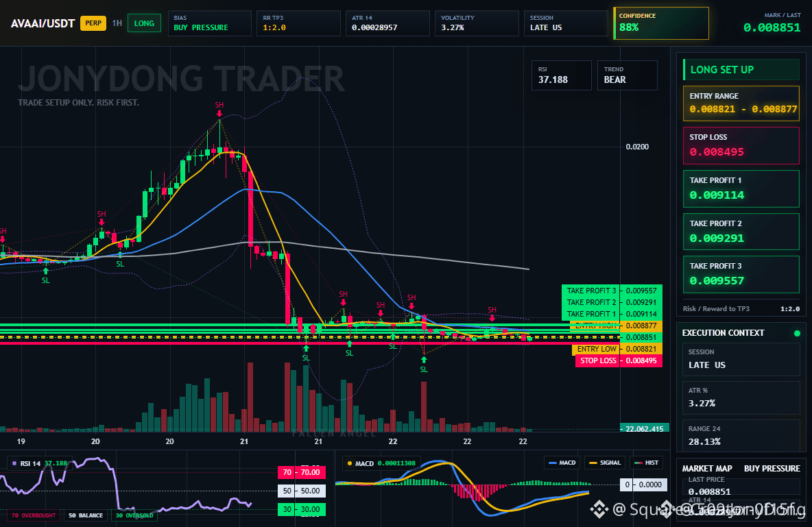Select the TAKE PROFIT 1 card showing 0.009114

pos(741,189)
